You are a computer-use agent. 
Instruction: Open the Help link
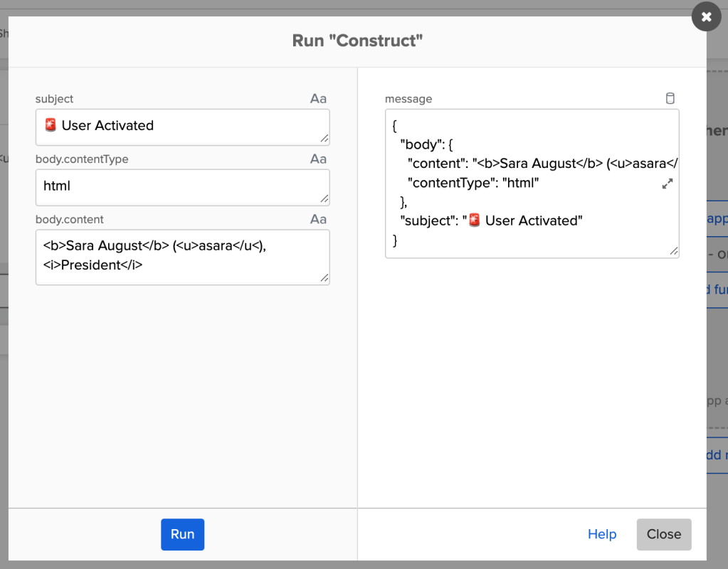(x=602, y=534)
